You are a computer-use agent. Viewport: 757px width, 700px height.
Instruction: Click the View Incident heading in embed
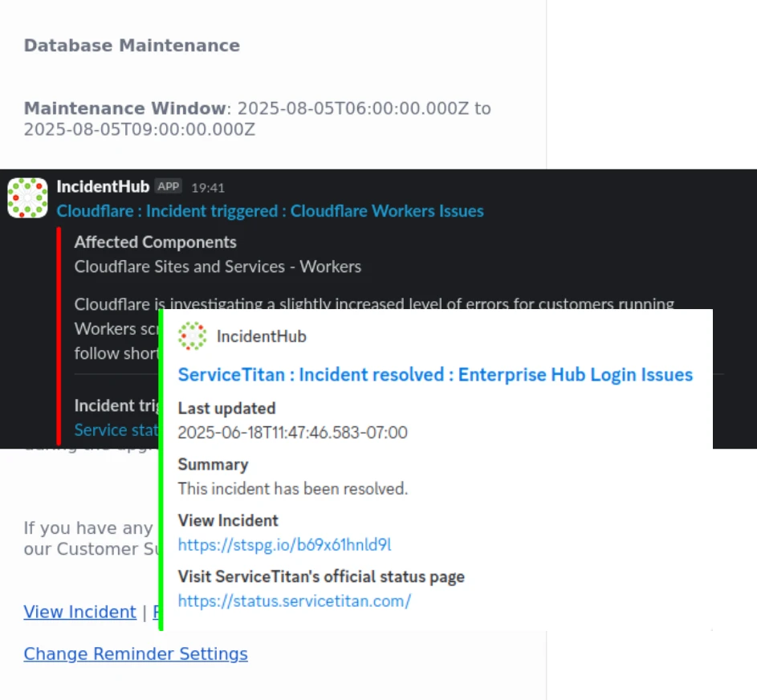[228, 520]
